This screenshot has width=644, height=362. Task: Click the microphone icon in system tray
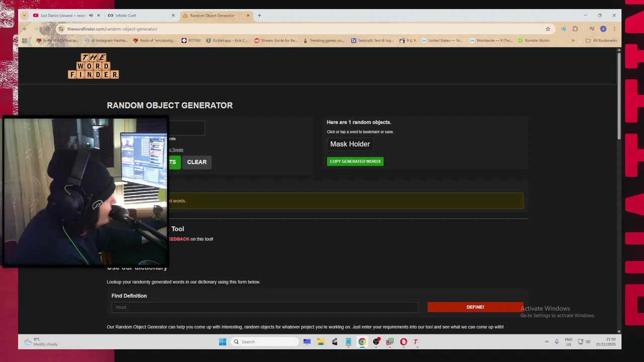[556, 342]
